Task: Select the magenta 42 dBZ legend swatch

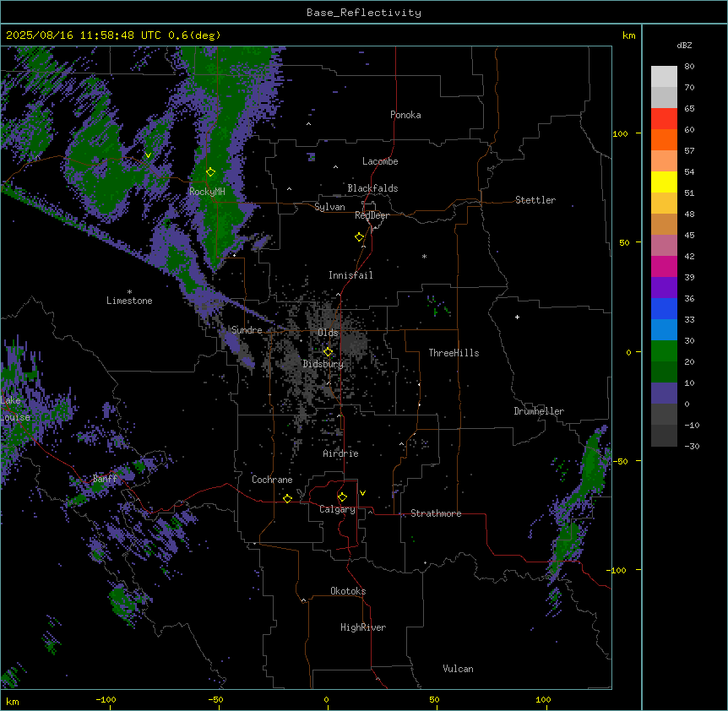Action: (664, 266)
